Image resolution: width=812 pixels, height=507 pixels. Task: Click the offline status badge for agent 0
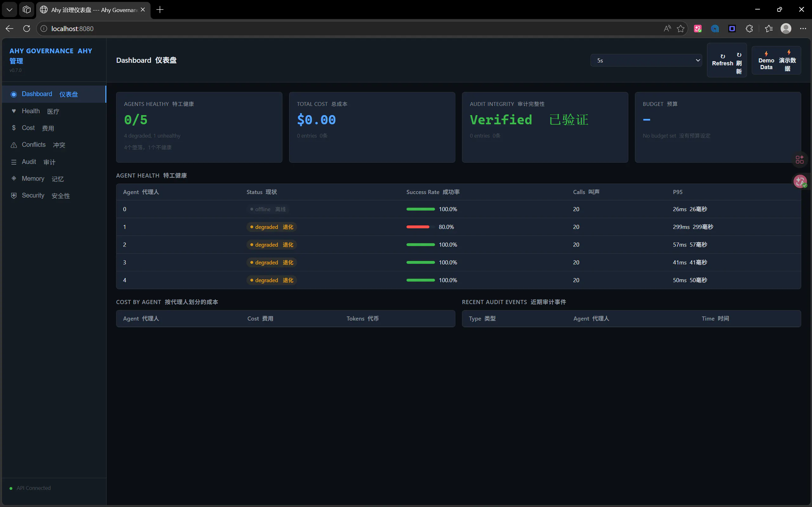point(268,209)
